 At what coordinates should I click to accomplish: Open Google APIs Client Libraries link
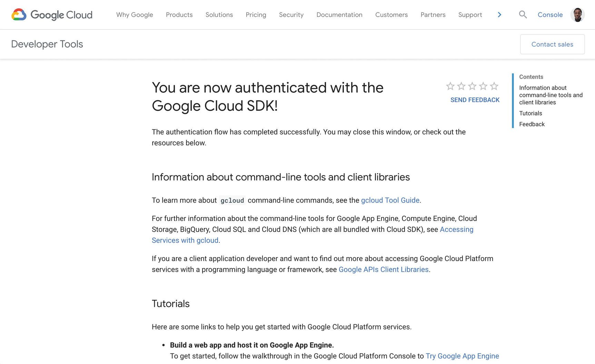point(384,270)
